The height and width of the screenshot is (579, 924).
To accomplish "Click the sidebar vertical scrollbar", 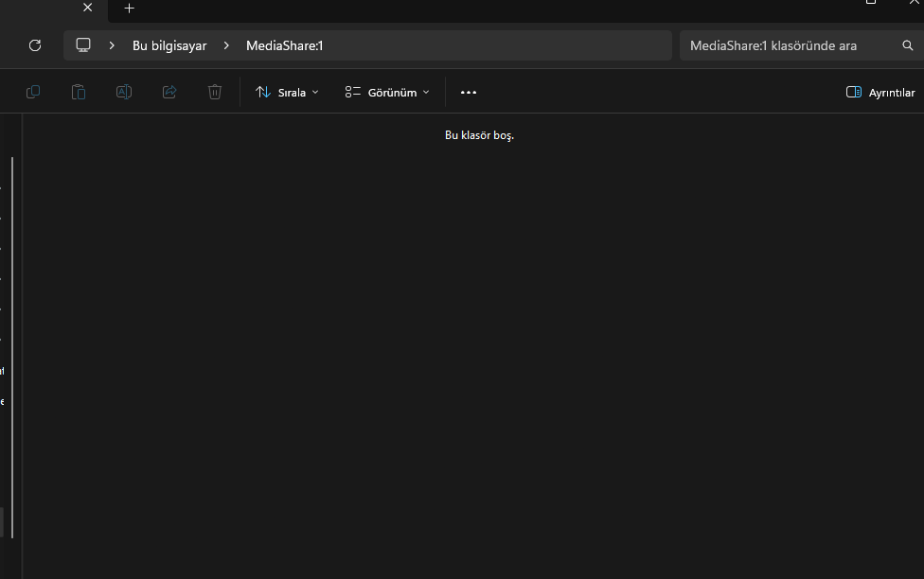I will pos(12,347).
